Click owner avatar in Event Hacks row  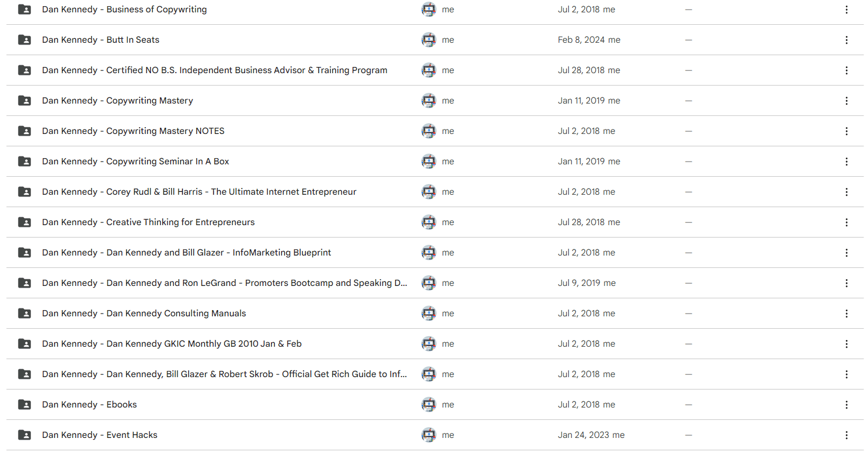(429, 435)
